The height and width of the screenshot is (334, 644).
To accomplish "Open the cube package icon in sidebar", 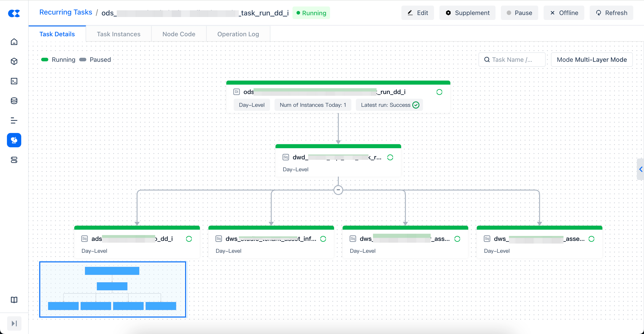I will point(14,61).
